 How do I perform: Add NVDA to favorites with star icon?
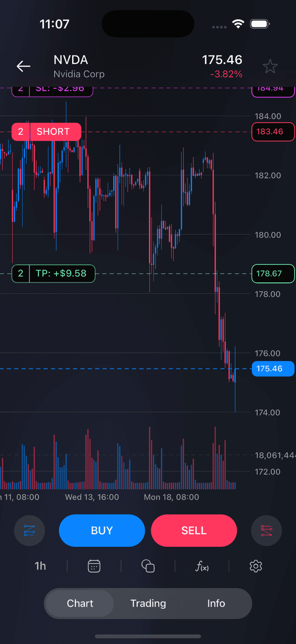click(270, 67)
